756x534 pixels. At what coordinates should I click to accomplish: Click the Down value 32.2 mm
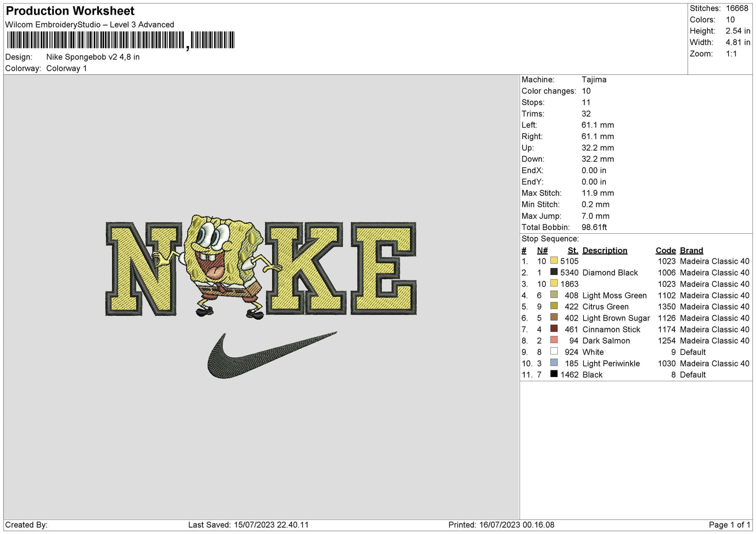tap(598, 159)
